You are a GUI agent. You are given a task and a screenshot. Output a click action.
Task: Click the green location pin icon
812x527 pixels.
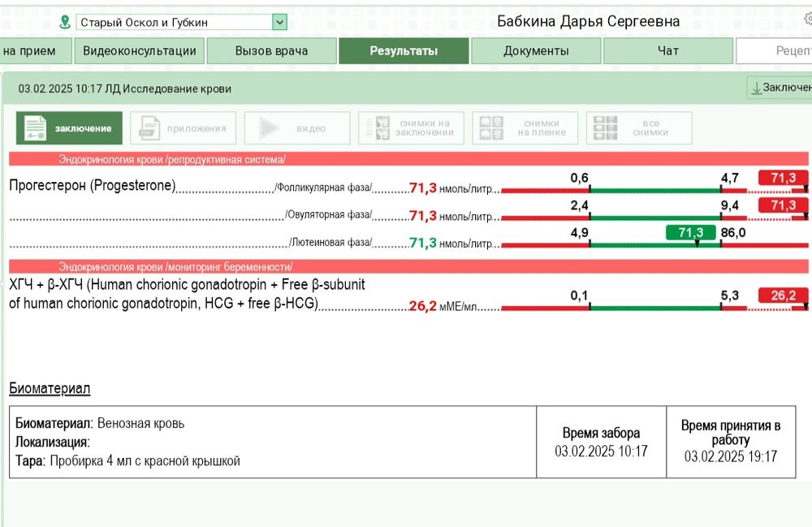[65, 22]
